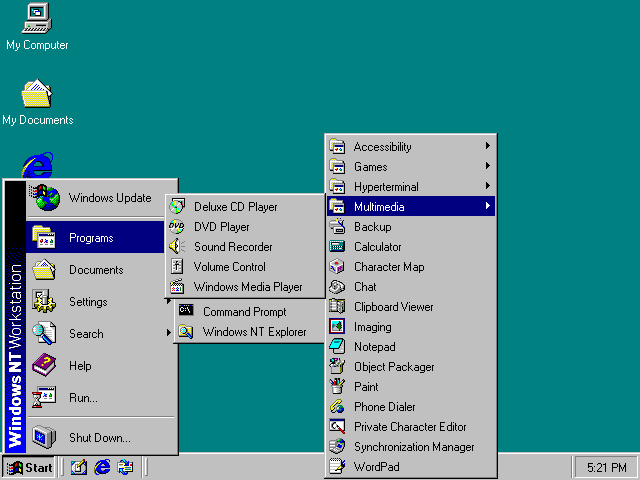
Task: Launch the Paint icon
Action: tap(337, 387)
